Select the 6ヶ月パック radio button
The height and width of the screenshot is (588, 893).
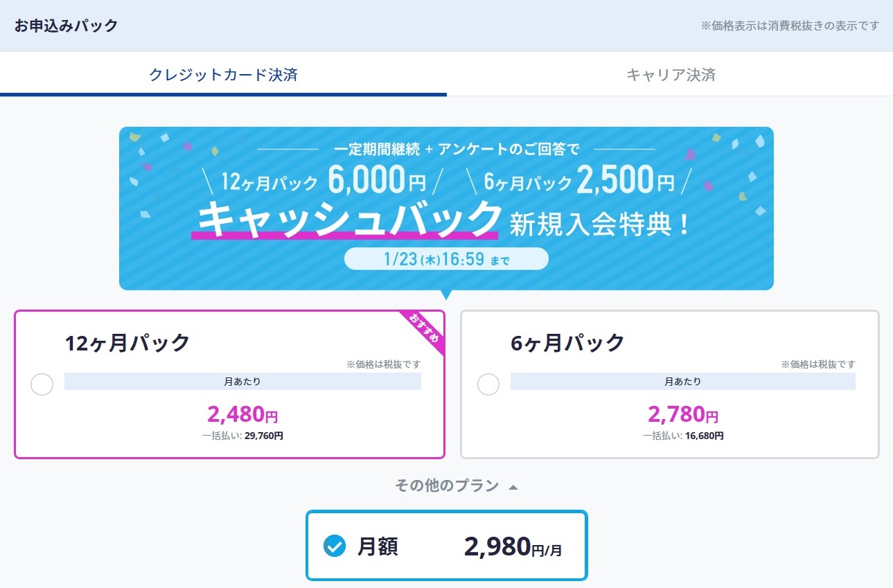488,384
